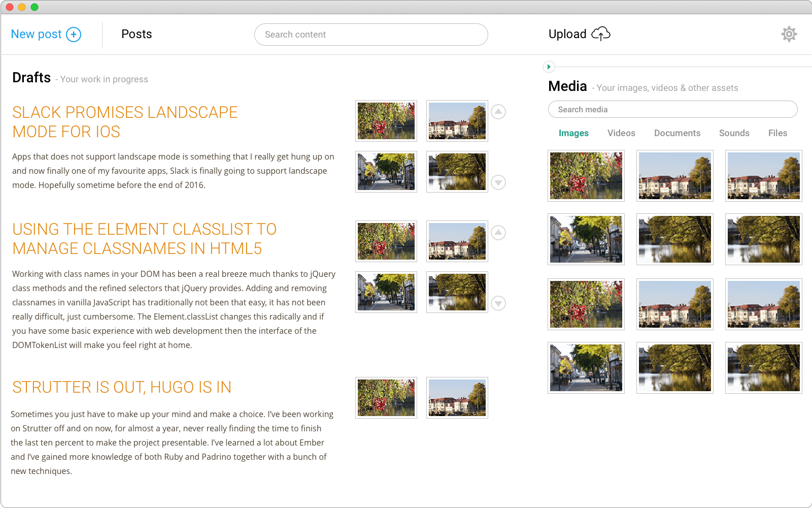Select town buildings thumbnail in Slack post
Viewport: 812px width, 508px height.
pos(457,121)
